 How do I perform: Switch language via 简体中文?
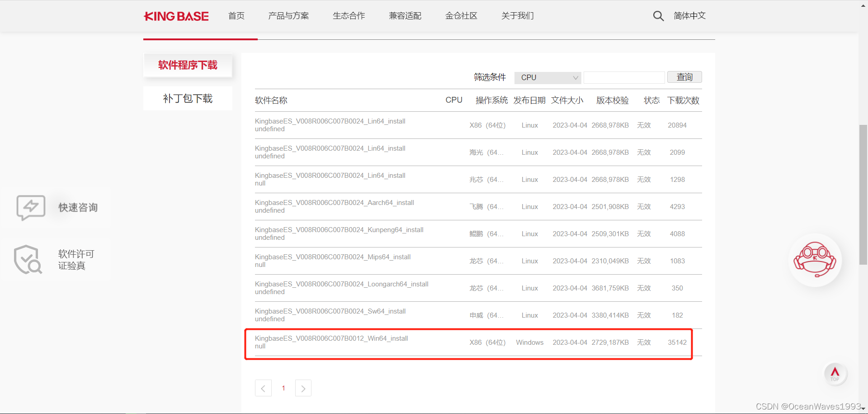click(689, 16)
